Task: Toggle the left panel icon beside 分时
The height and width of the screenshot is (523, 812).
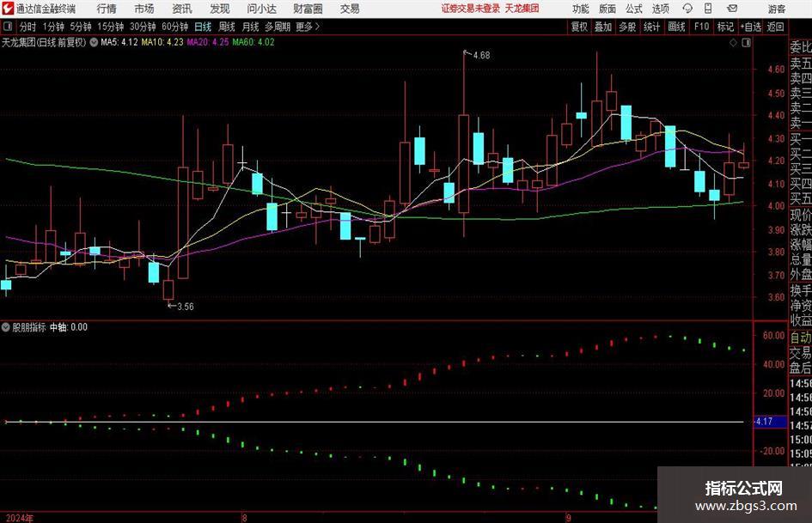Action: [x=7, y=27]
